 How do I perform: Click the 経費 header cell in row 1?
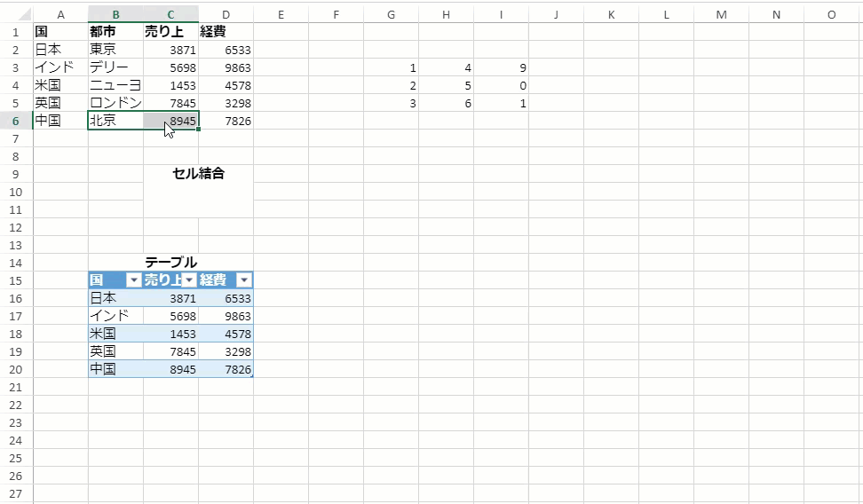226,32
